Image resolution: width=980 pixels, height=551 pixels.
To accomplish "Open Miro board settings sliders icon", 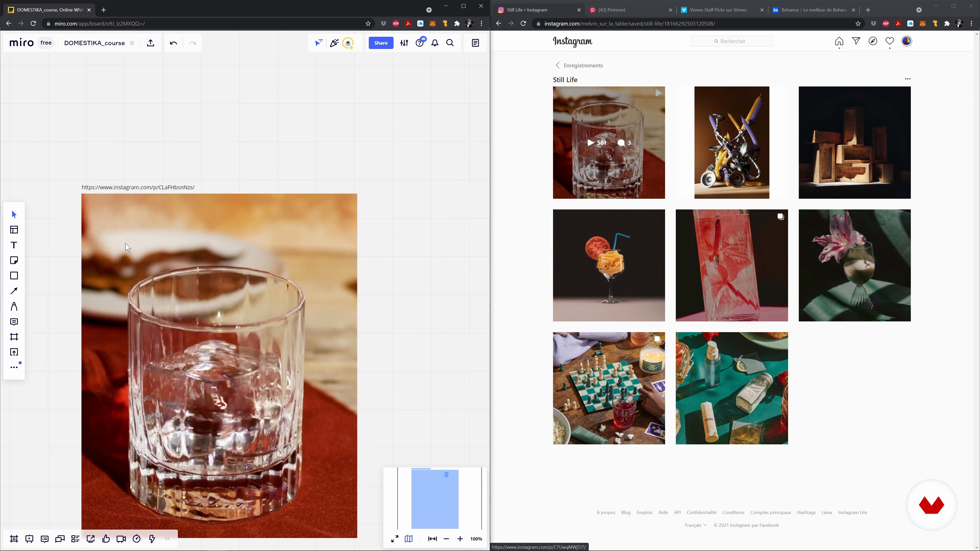I will pyautogui.click(x=404, y=43).
